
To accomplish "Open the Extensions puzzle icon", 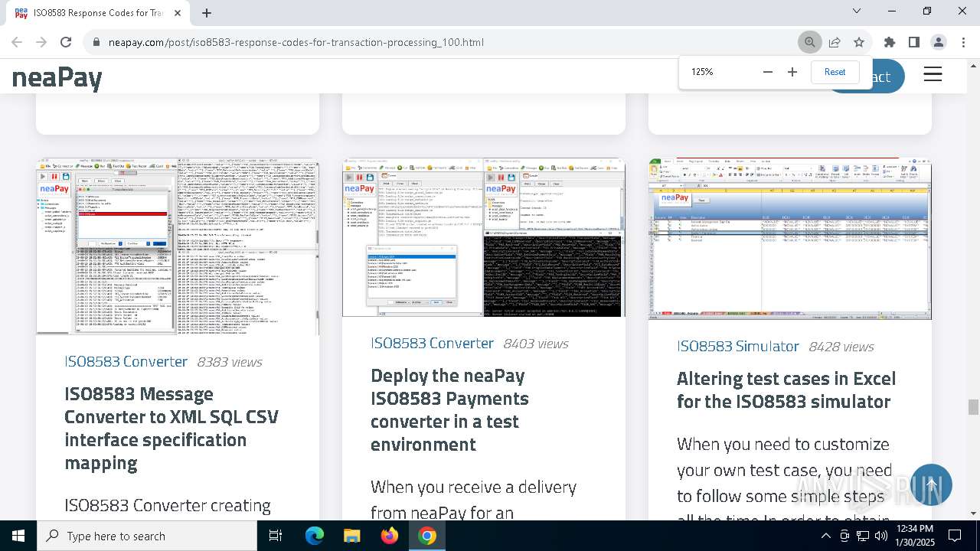I will (x=889, y=42).
